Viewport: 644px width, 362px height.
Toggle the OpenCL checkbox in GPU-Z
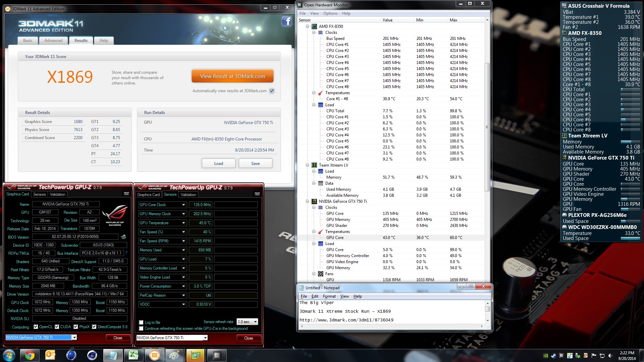36,327
